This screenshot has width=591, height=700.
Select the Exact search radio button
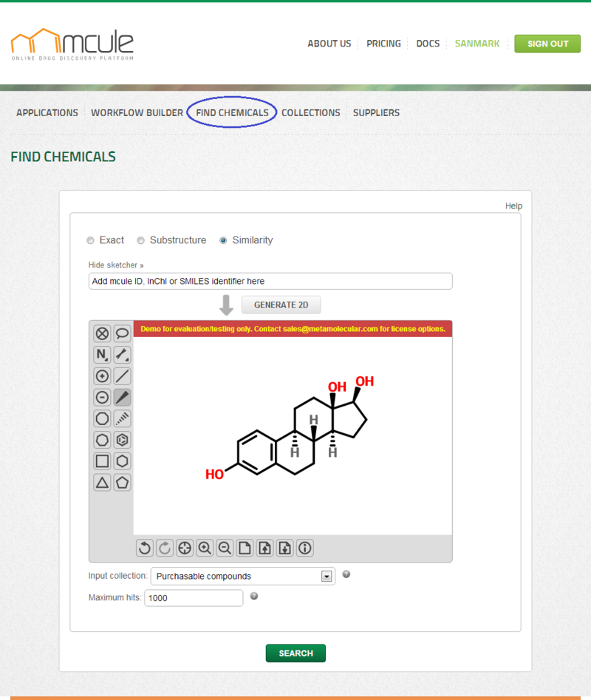click(90, 240)
